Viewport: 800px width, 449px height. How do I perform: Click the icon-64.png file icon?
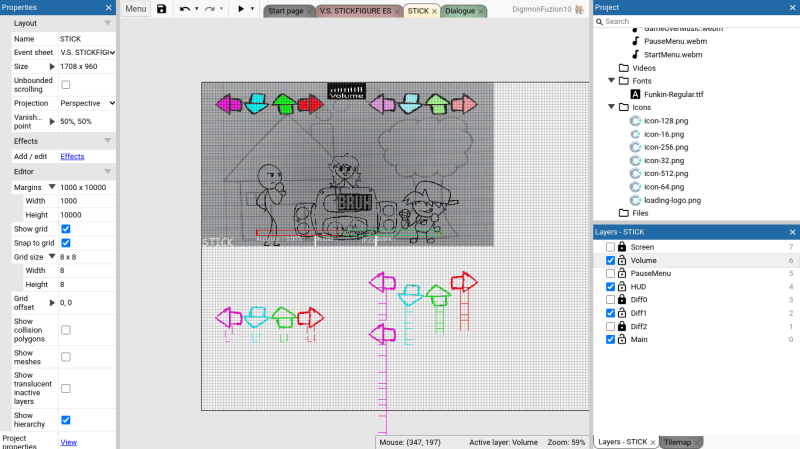click(x=635, y=187)
